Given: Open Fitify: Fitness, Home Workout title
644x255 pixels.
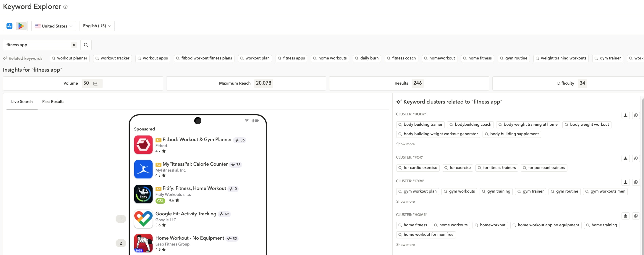Looking at the screenshot, I should click(194, 188).
